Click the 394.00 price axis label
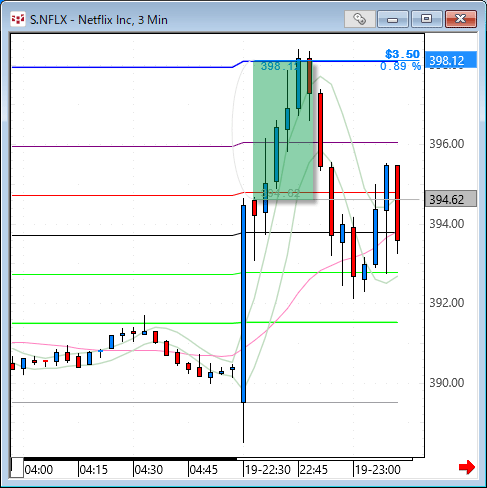Viewport: 487px width, 488px height. (x=446, y=224)
